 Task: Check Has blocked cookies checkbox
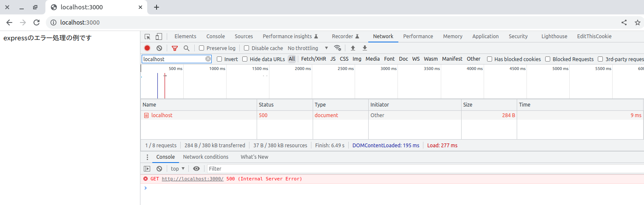point(490,59)
